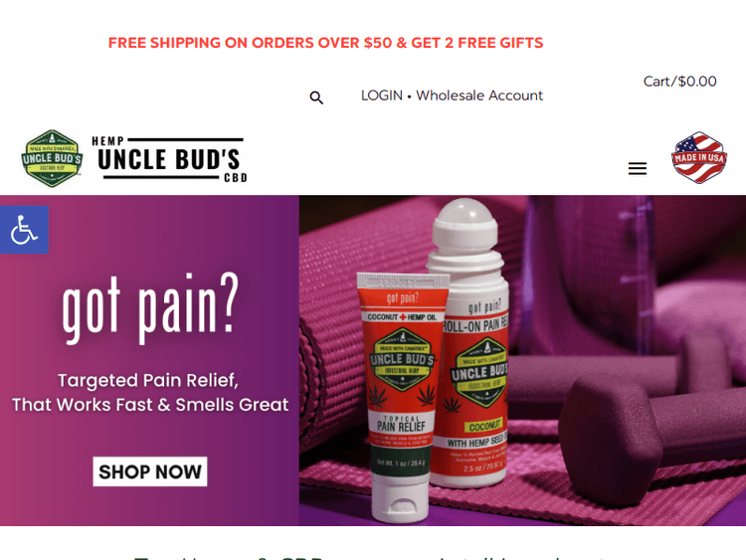The height and width of the screenshot is (560, 746).
Task: Click the Uncle Bud's Hemp CBD wordmark
Action: coord(169,159)
